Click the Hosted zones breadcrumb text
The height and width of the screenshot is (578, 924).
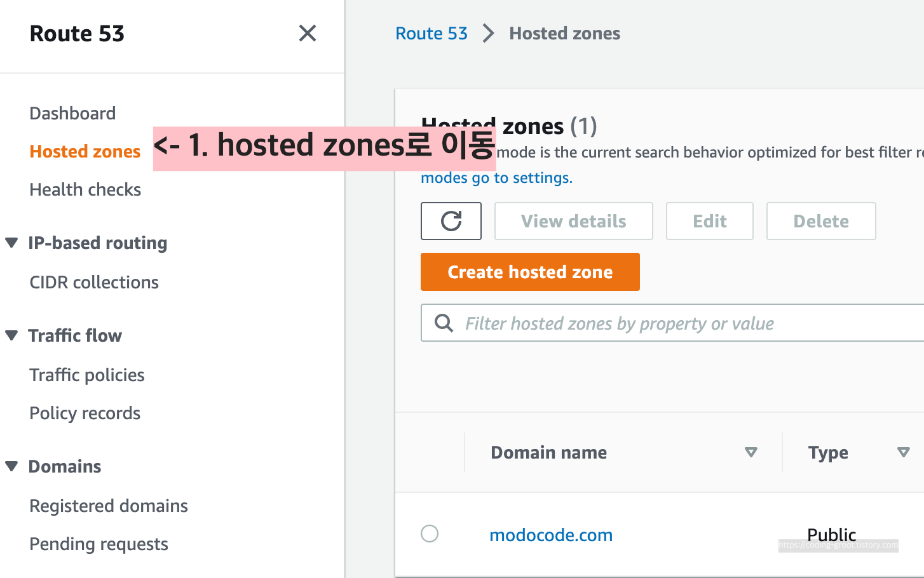tap(564, 33)
